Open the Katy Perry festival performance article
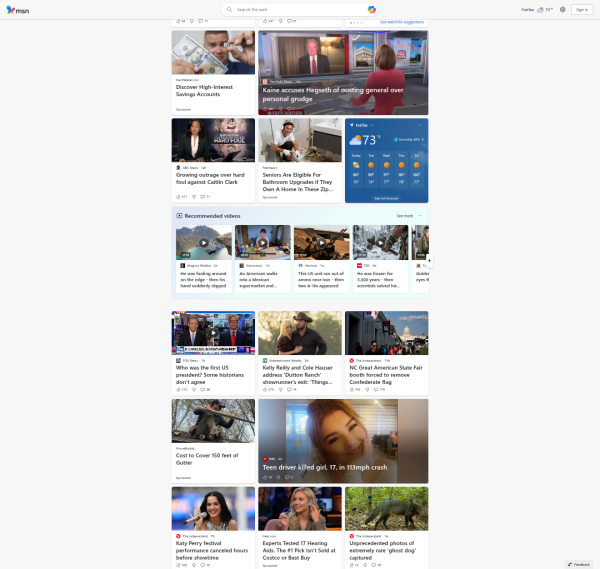 (x=212, y=550)
